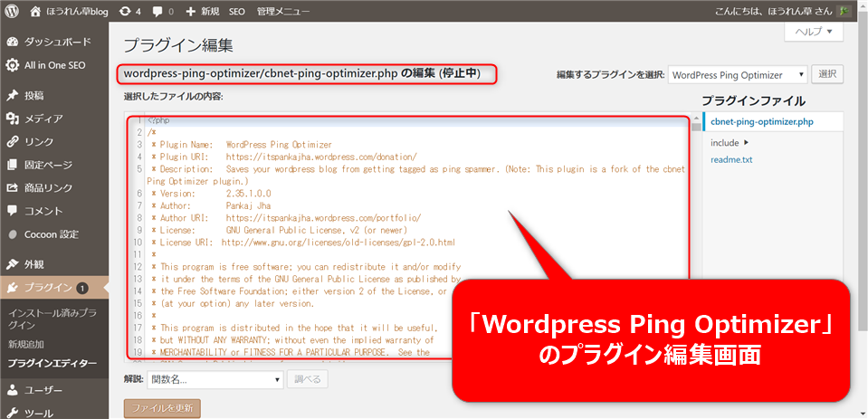Click the コメント bubble icon in sidebar
Screen dimensions: 868x419
12,211
